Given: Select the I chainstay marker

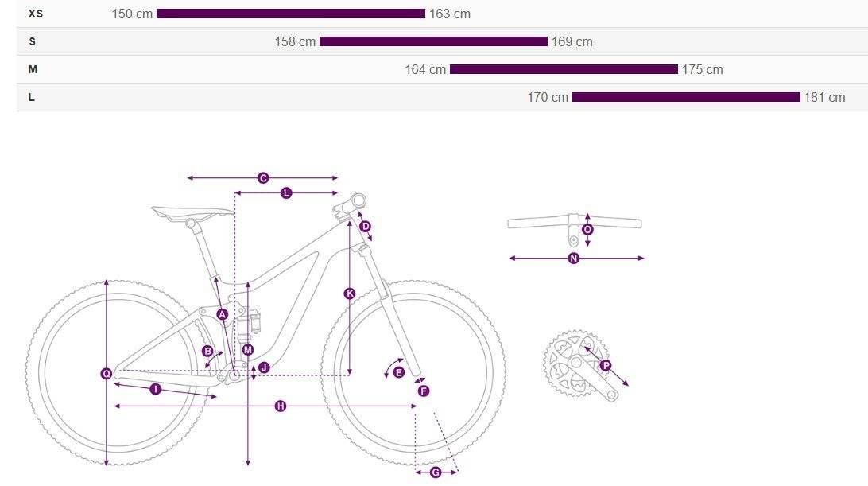Looking at the screenshot, I should coord(156,390).
